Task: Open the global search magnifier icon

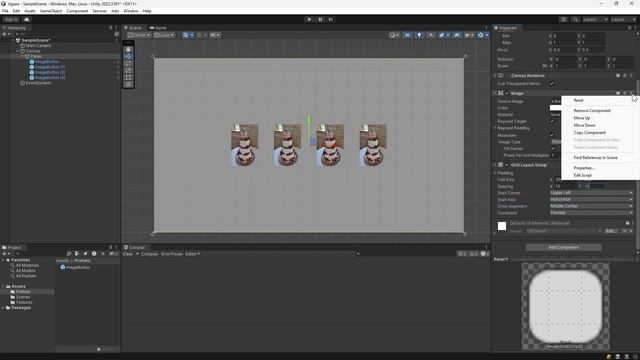Action: tap(575, 19)
